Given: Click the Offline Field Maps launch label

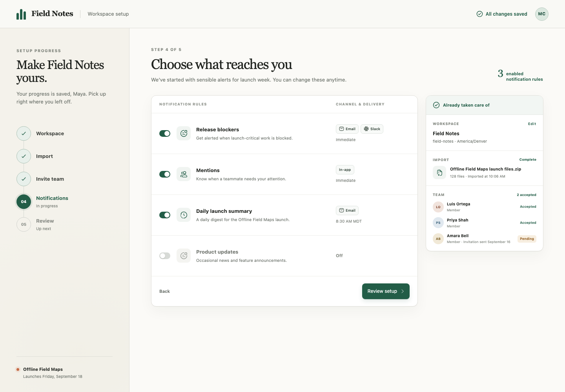Looking at the screenshot, I should 43,369.
